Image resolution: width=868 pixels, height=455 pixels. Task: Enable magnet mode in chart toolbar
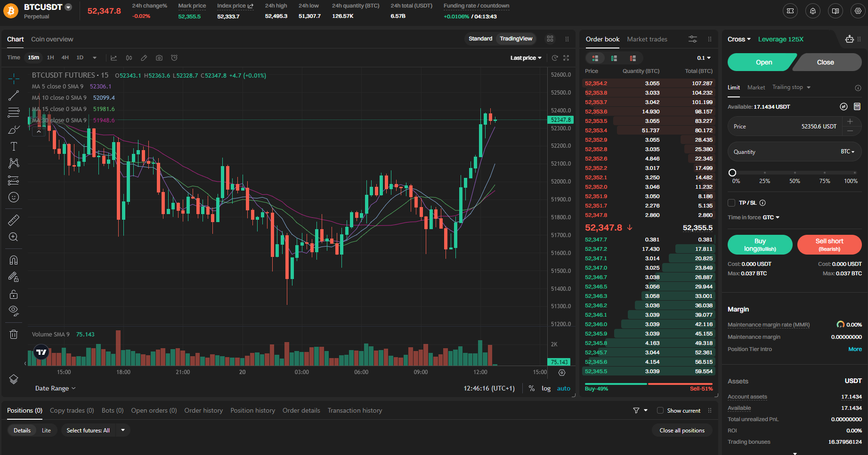pos(14,260)
